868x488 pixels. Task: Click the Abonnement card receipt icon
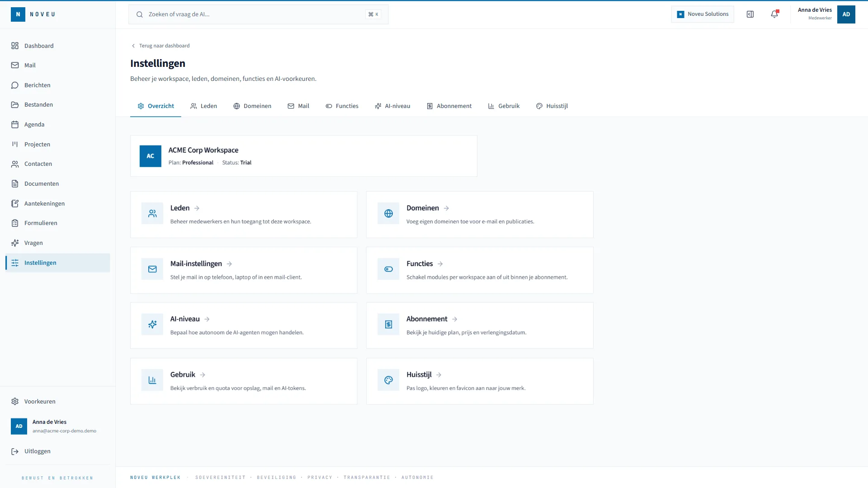click(388, 324)
